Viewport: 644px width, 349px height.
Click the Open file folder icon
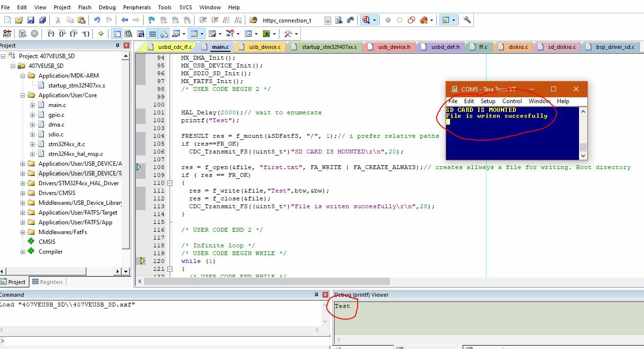[19, 20]
